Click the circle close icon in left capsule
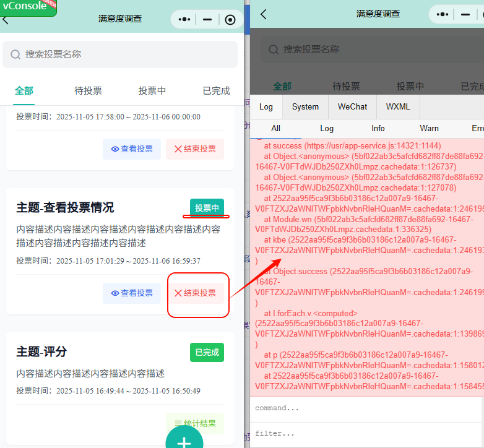This screenshot has height=448, width=484. pos(230,20)
